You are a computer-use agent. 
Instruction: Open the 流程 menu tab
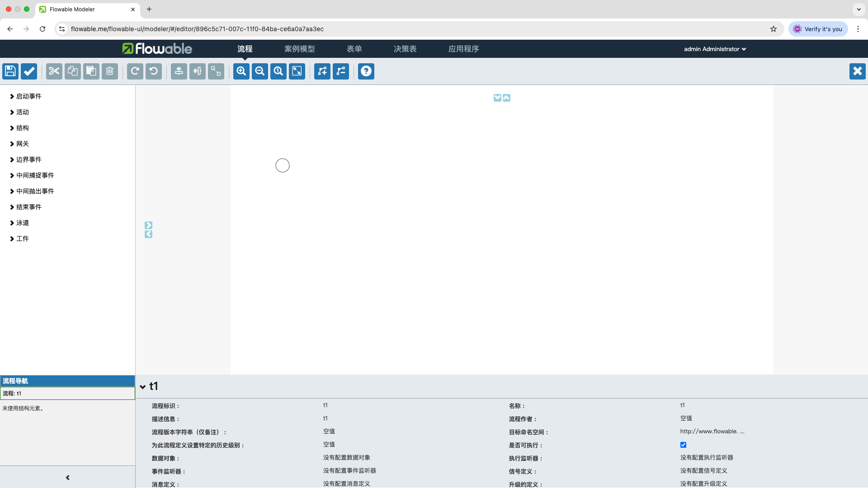(244, 49)
